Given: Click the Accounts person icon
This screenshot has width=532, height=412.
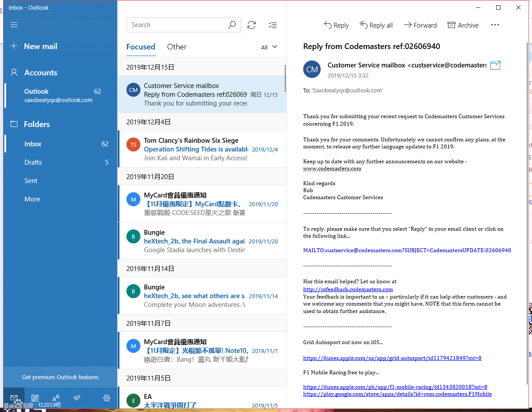Looking at the screenshot, I should [14, 72].
